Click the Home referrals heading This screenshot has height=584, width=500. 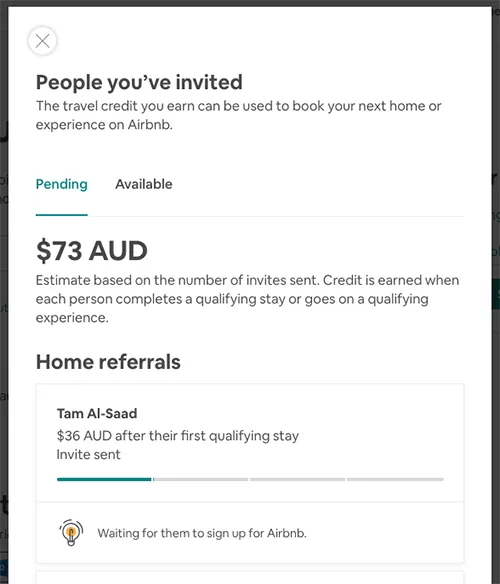coord(108,362)
